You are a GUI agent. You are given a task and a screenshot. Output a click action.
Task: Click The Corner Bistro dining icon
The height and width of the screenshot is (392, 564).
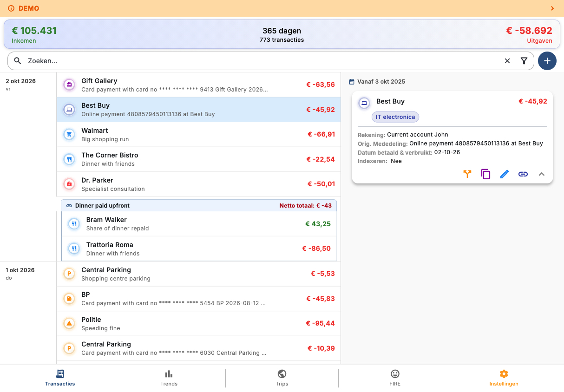[x=69, y=159]
